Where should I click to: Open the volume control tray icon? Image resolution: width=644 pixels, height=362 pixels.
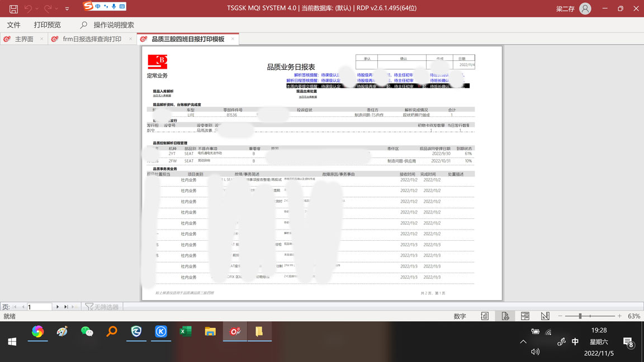tap(535, 352)
